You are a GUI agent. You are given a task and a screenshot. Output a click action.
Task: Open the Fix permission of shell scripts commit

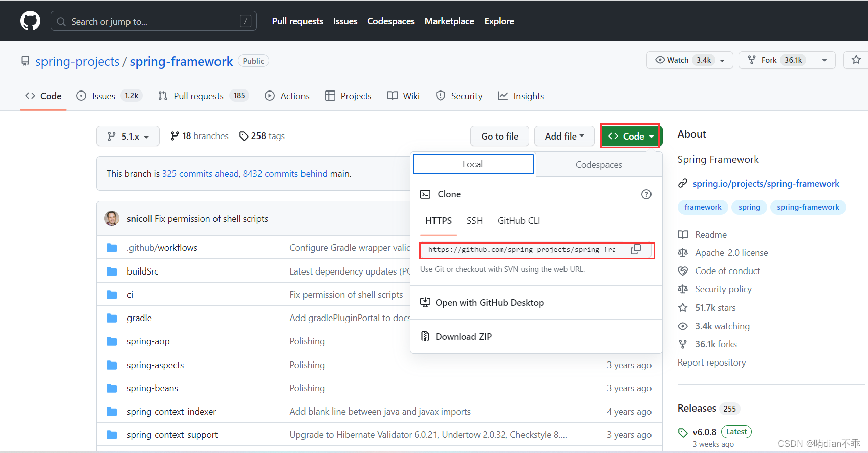coord(211,219)
